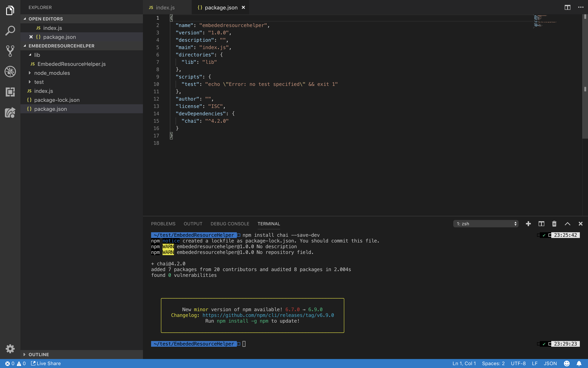Maximize the panel with up chevron
Viewport: 588px width, 368px height.
(567, 224)
